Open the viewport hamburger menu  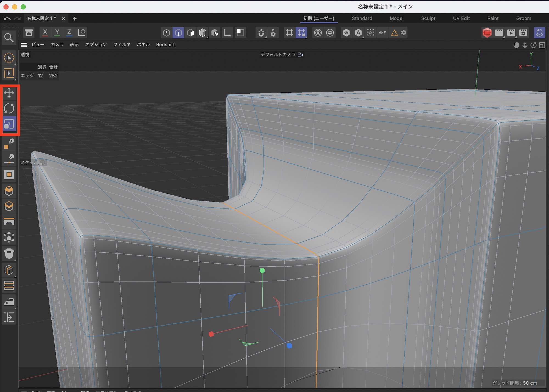(x=24, y=45)
